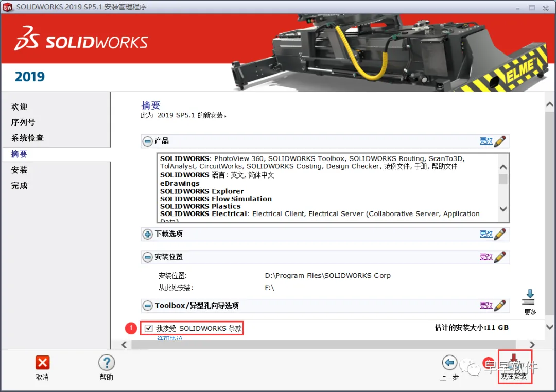Click horizontal scrollbar left arrow

coord(124,345)
